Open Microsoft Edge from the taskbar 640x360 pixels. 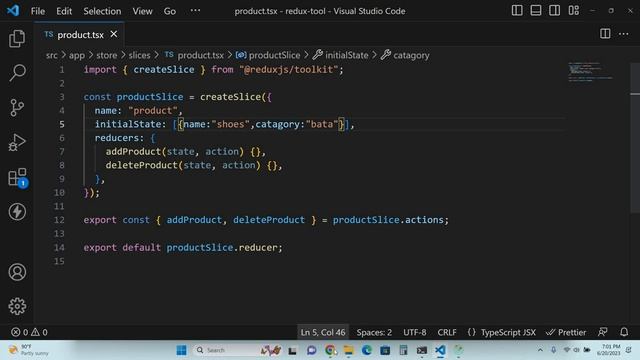(367, 350)
